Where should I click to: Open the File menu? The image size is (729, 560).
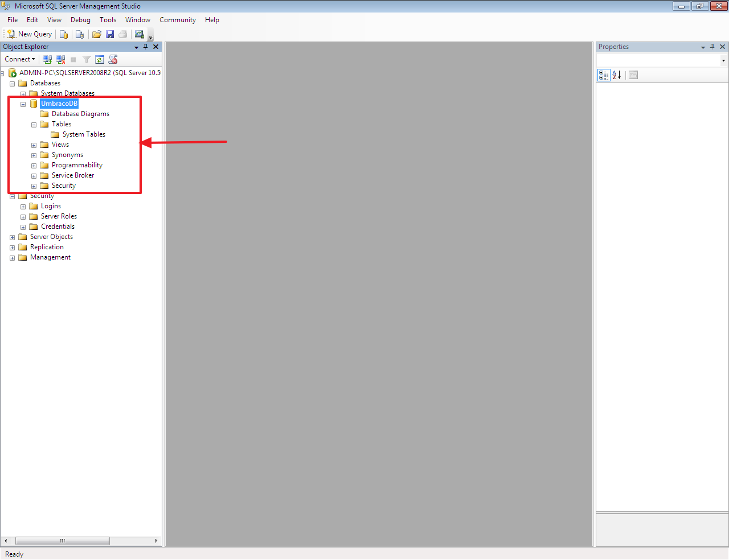pos(13,20)
